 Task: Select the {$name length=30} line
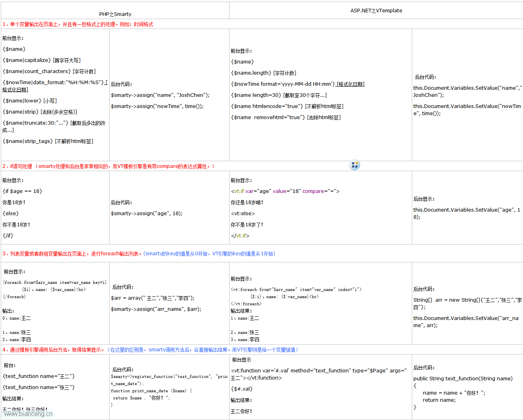tap(279, 95)
